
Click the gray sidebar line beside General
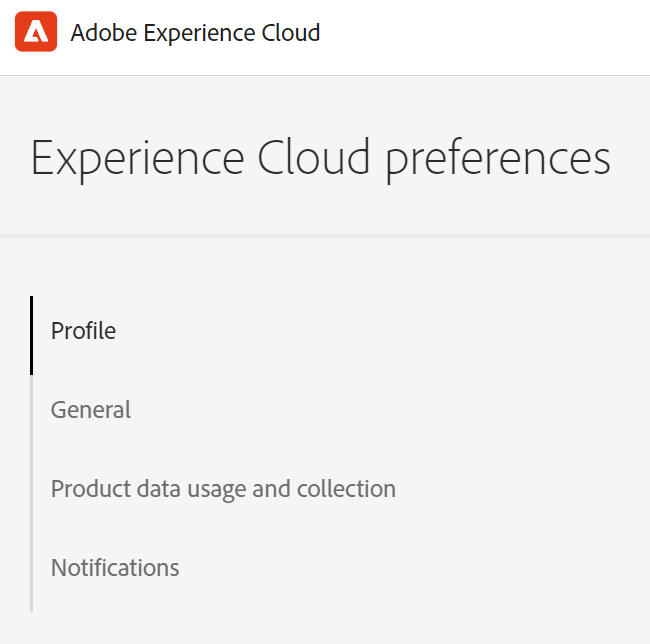(32, 410)
